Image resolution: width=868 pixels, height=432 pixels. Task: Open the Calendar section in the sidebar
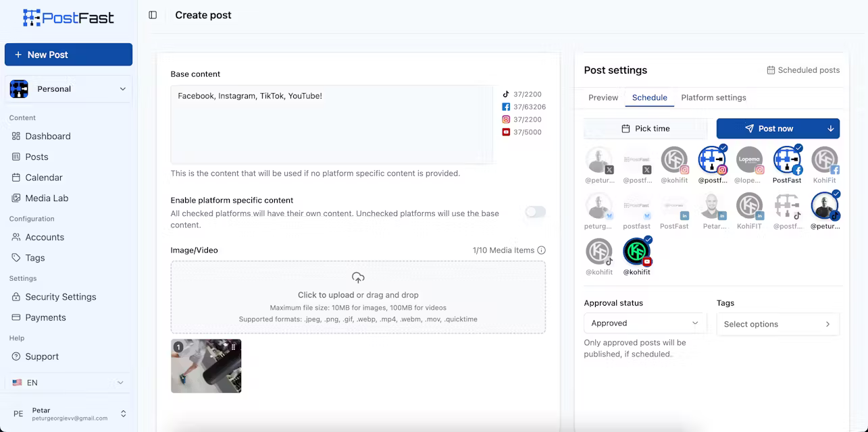44,177
